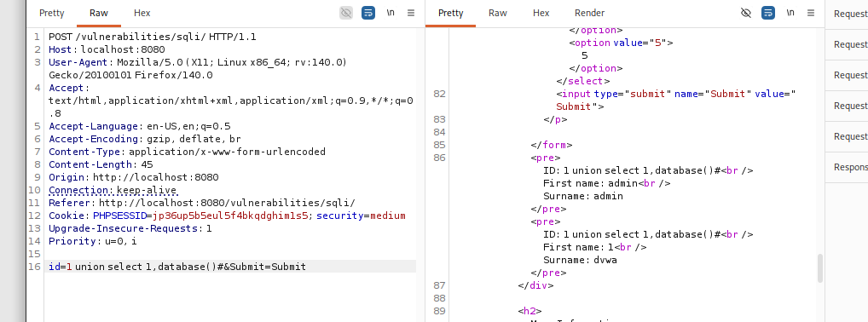Open the request Hex tab
Image resolution: width=868 pixels, height=322 pixels.
(142, 13)
